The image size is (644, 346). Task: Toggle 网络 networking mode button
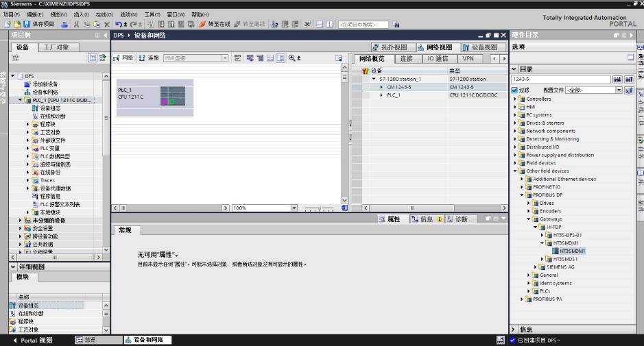point(123,58)
